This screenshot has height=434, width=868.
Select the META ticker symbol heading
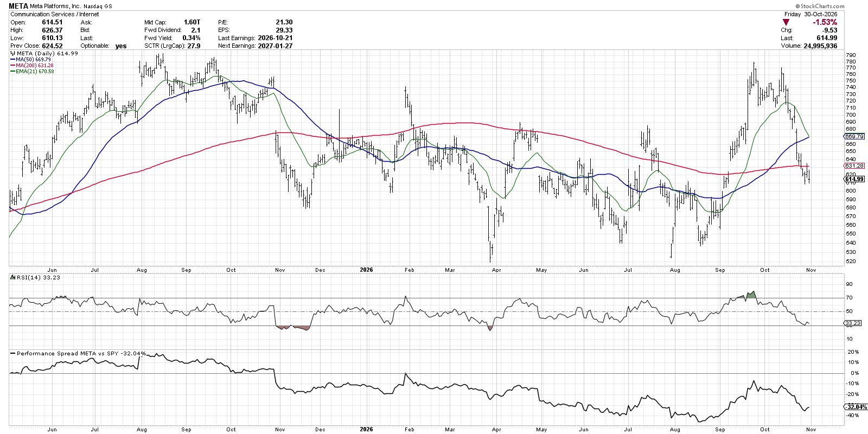(x=18, y=6)
